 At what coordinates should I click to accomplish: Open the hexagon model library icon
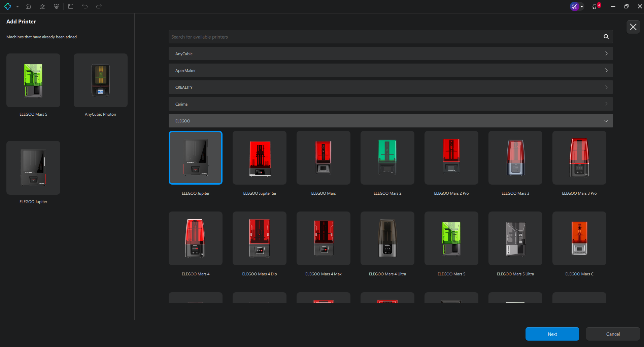tap(57, 6)
